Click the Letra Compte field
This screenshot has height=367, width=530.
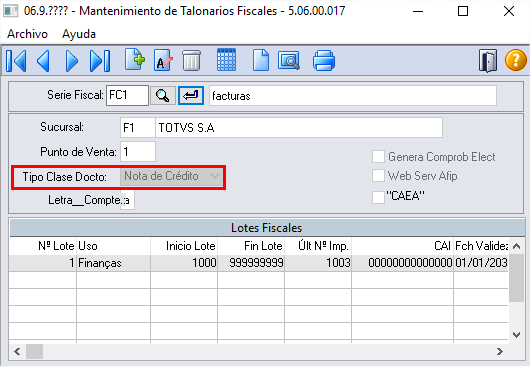[127, 200]
